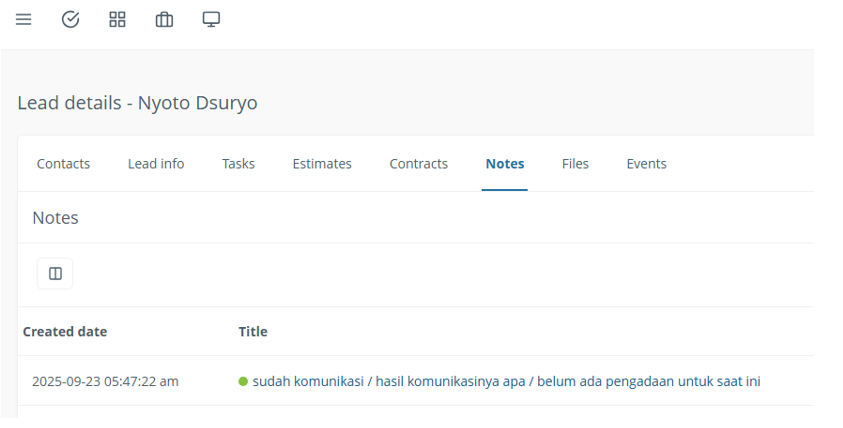Screen dimensions: 843x428
Task: Click the briefcase icon in top bar
Action: coord(164,19)
